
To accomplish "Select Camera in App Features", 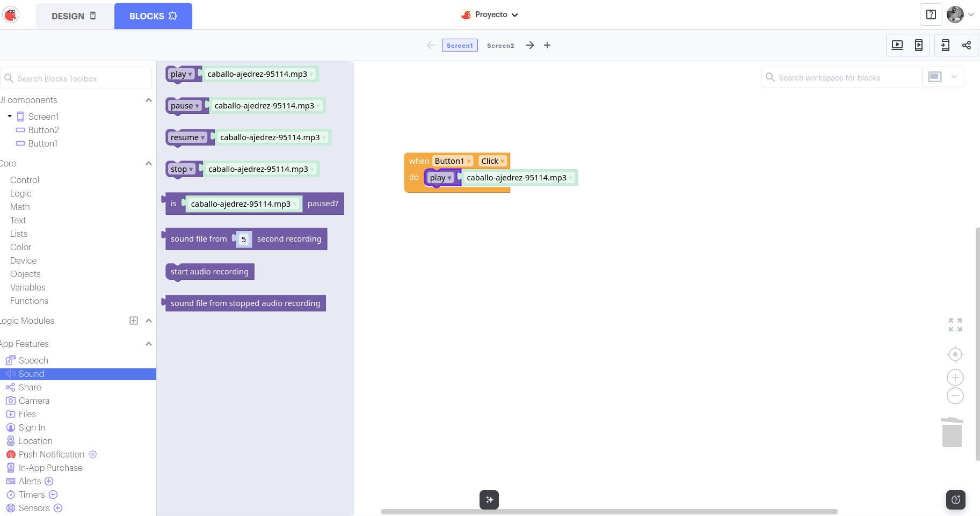I will click(x=34, y=401).
